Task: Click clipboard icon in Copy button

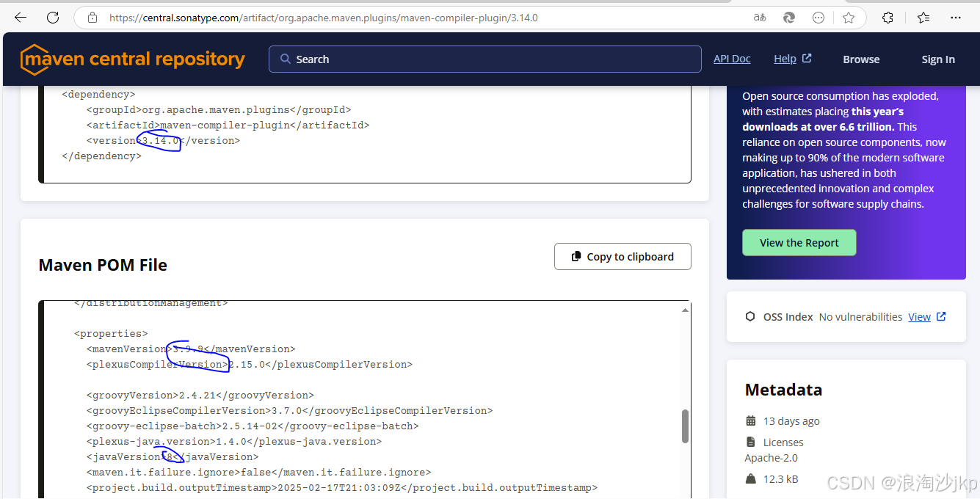Action: [x=577, y=257]
